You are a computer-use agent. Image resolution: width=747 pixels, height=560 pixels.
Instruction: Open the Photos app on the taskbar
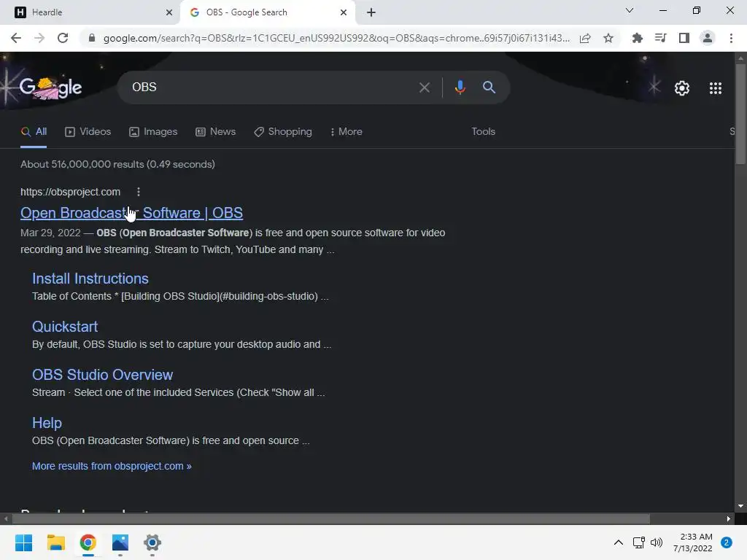pyautogui.click(x=120, y=542)
